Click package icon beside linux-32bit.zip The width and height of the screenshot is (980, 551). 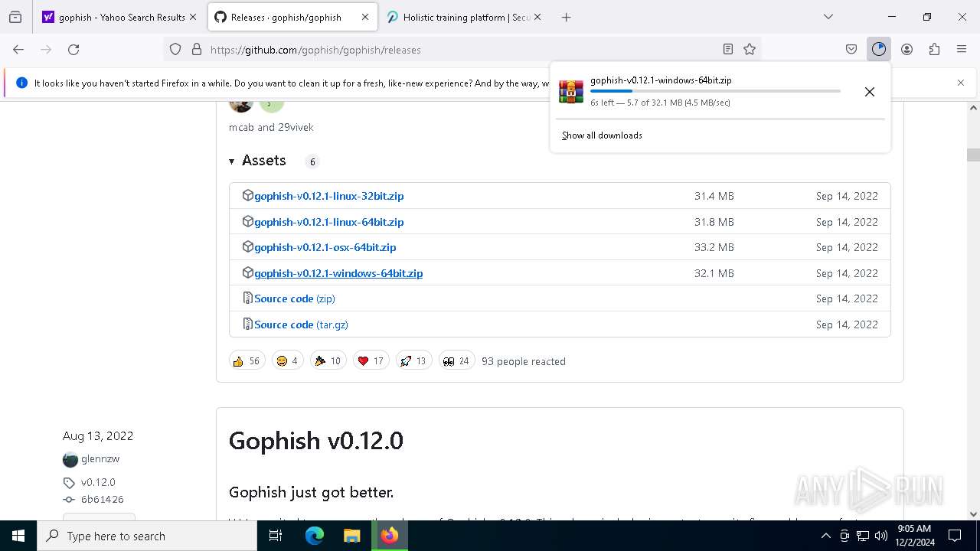[247, 195]
